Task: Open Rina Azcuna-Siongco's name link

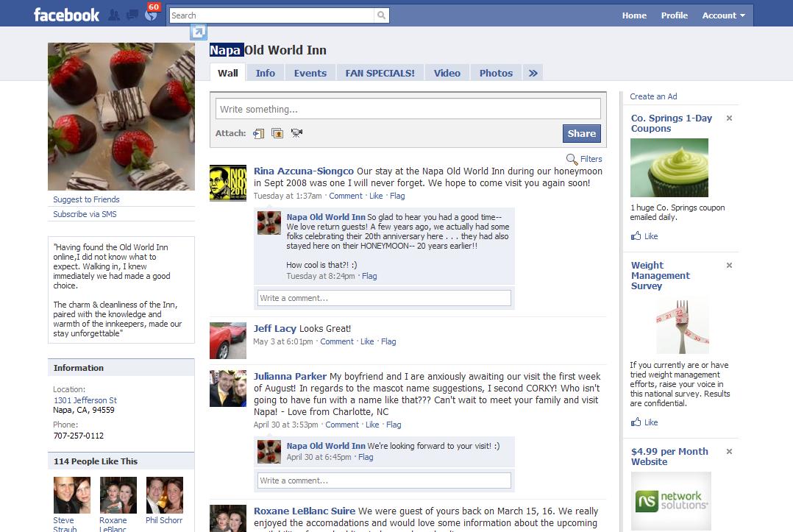Action: [303, 171]
